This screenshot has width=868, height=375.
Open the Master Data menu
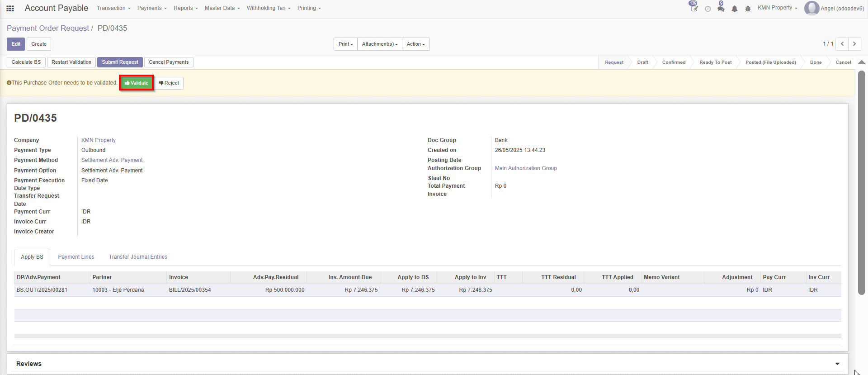pyautogui.click(x=222, y=8)
